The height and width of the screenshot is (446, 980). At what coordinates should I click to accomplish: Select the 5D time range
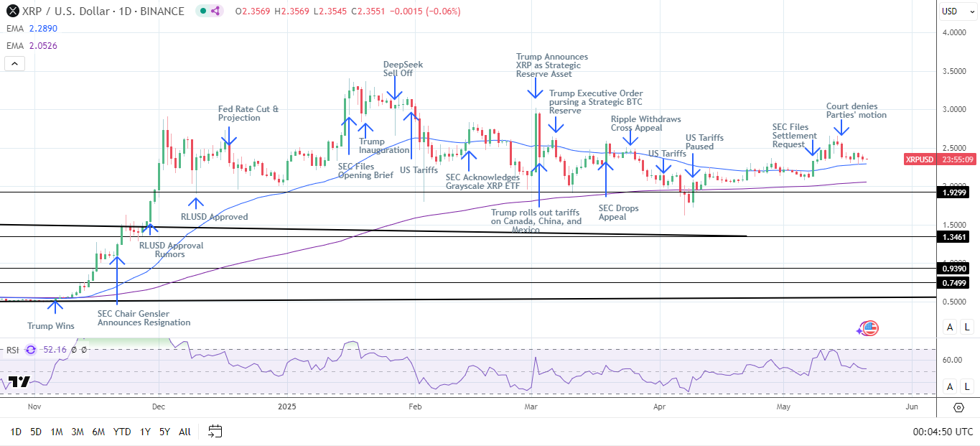pos(36,432)
